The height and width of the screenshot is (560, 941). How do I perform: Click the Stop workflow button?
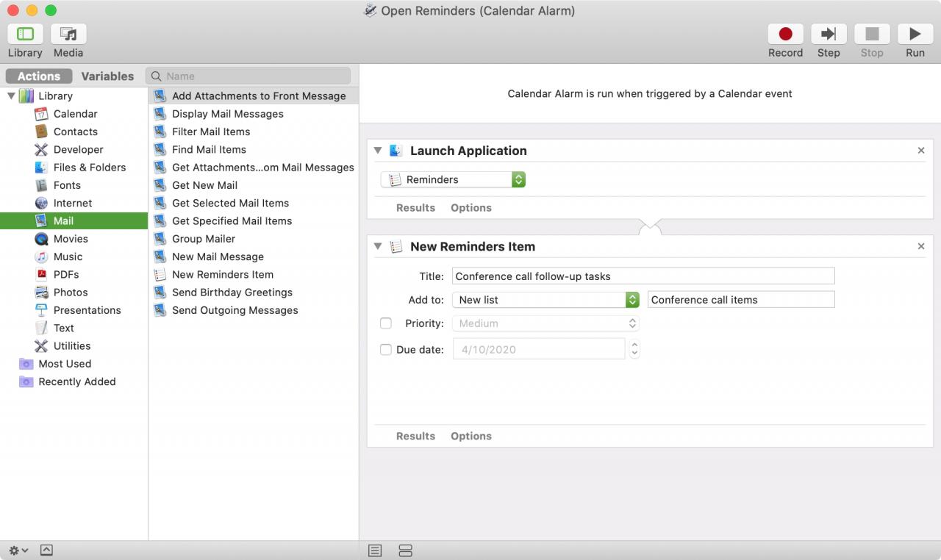pos(872,34)
